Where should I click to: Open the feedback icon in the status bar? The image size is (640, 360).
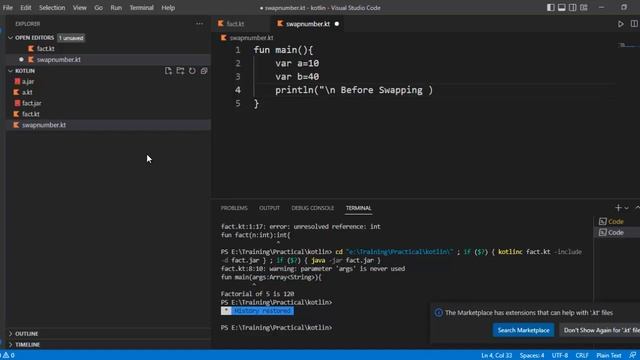tap(632, 355)
